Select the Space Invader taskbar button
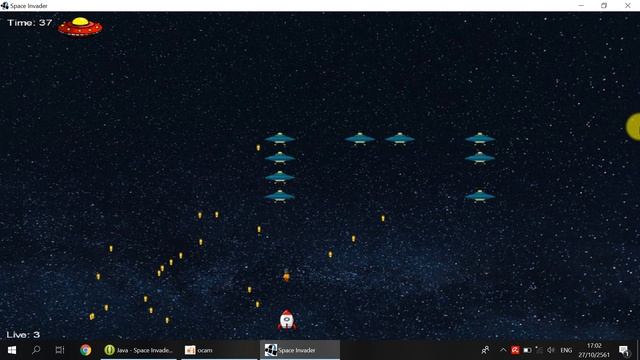 [300, 350]
